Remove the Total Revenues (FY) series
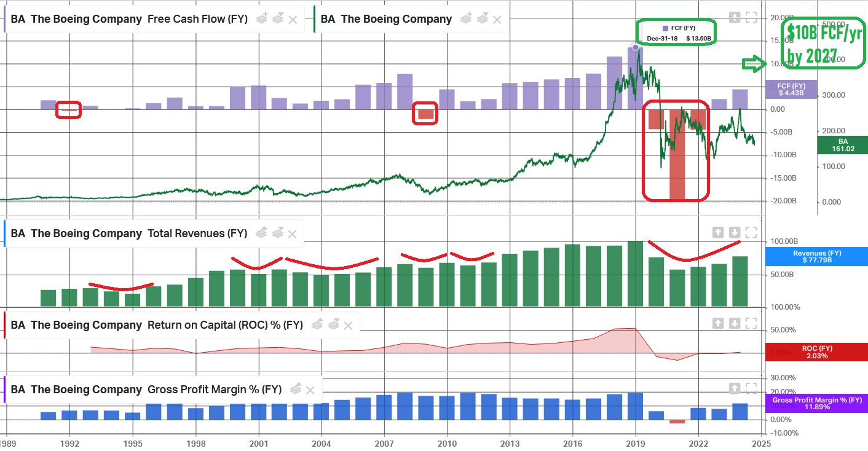This screenshot has width=868, height=451. [293, 233]
